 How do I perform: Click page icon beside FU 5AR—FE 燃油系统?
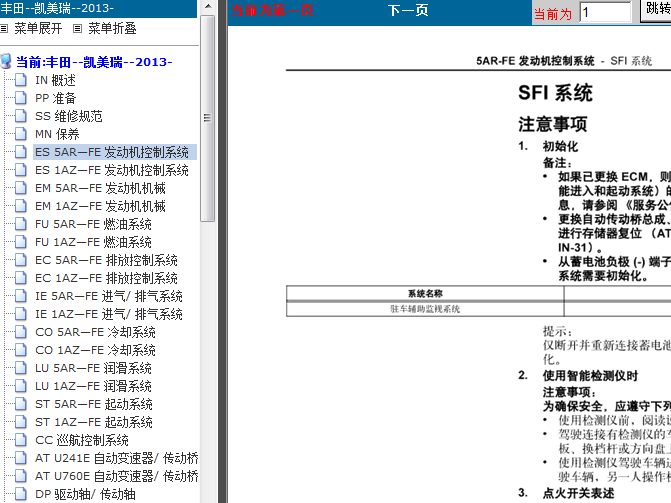(x=21, y=224)
